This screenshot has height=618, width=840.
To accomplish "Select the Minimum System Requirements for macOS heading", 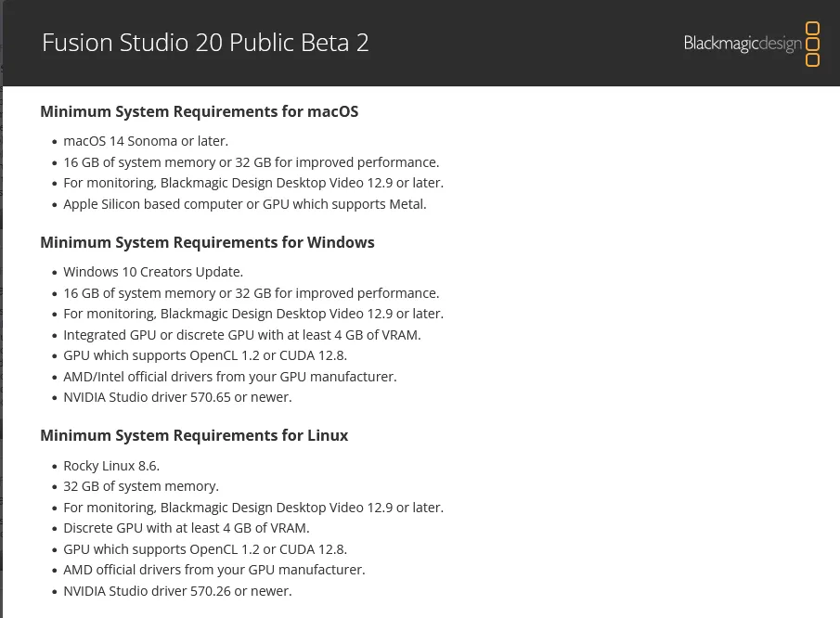I will [x=200, y=111].
